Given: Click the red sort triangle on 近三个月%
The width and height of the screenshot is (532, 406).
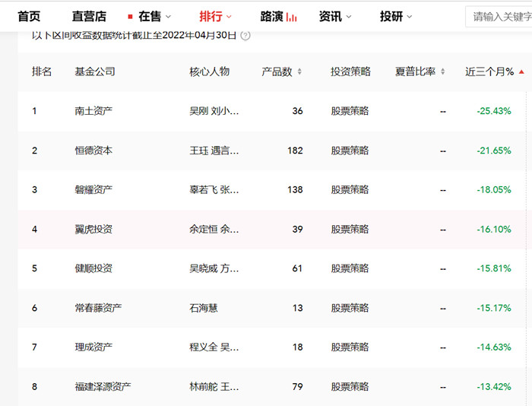Looking at the screenshot, I should (x=521, y=71).
